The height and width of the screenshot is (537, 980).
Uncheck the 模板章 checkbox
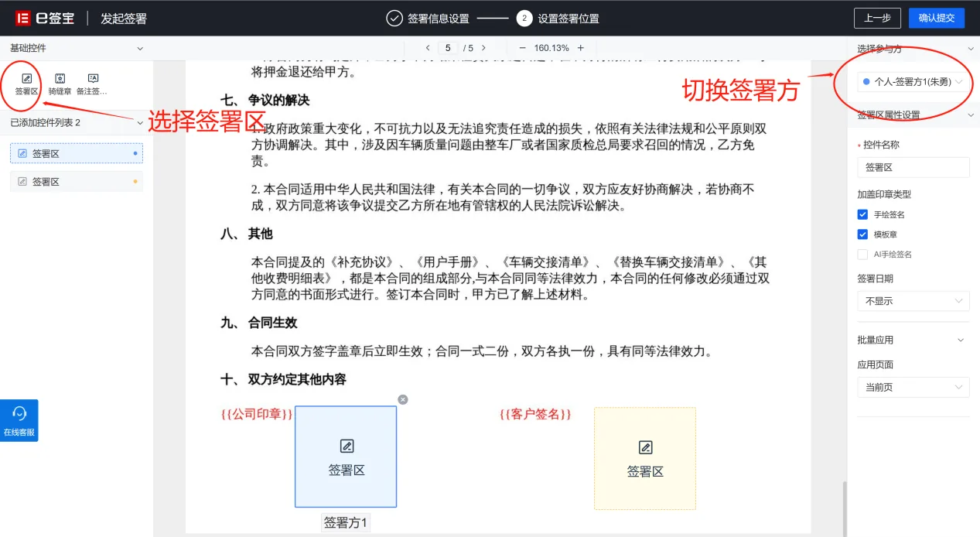[x=862, y=234]
